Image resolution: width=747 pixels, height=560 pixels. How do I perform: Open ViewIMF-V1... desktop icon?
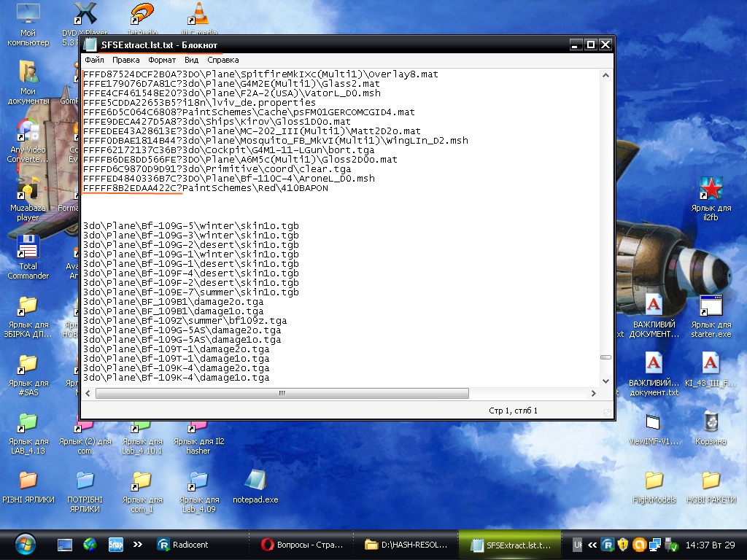[654, 429]
